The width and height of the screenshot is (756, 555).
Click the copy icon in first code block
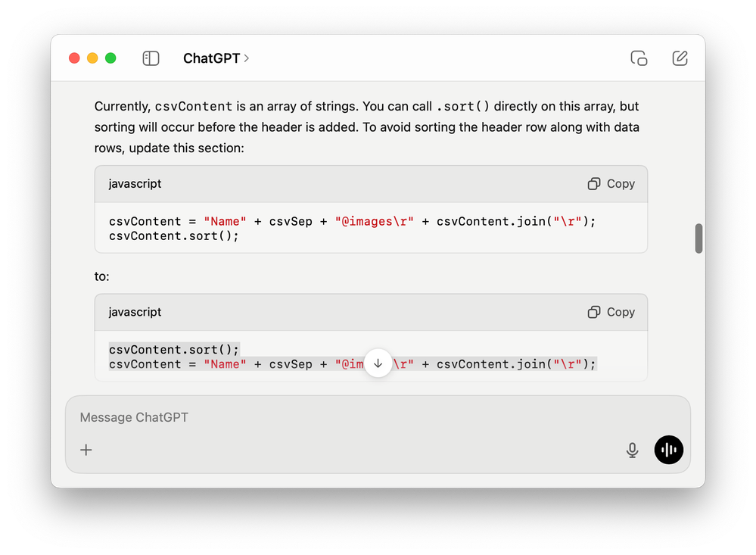point(594,184)
